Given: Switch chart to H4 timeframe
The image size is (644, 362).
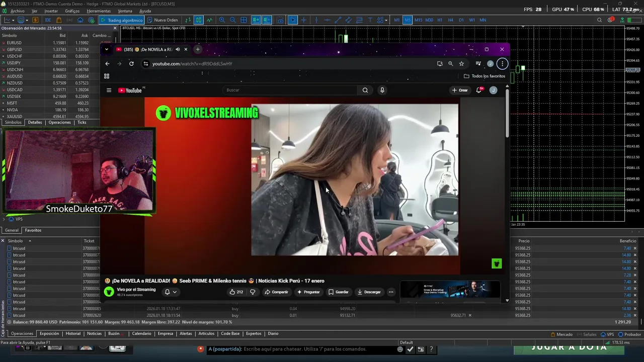Looking at the screenshot, I should (x=450, y=20).
